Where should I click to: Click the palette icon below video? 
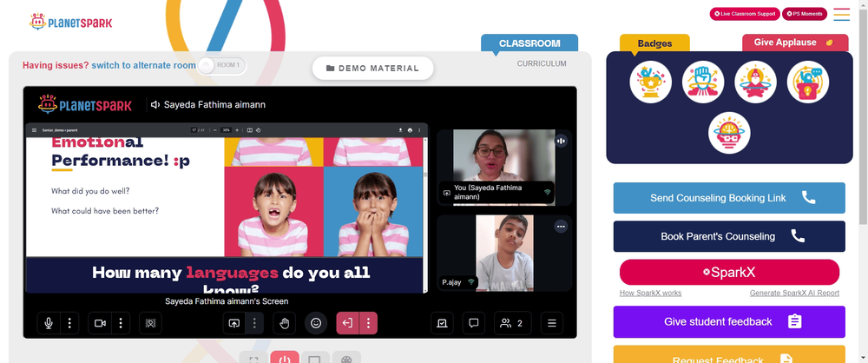[346, 358]
